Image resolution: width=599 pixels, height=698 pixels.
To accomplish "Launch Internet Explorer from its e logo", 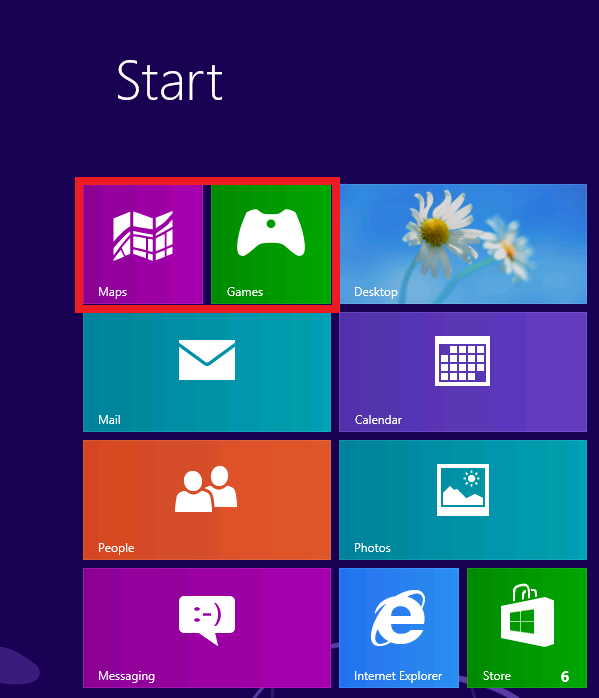I will pyautogui.click(x=398, y=618).
